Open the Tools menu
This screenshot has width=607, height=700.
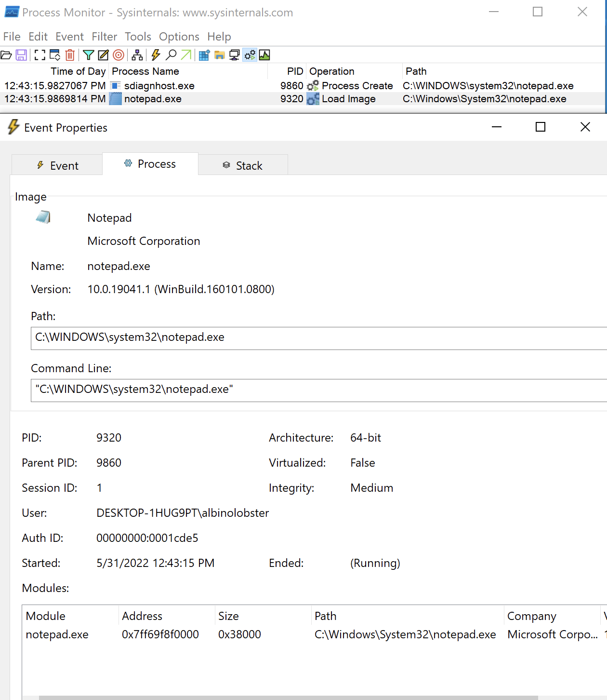click(138, 37)
